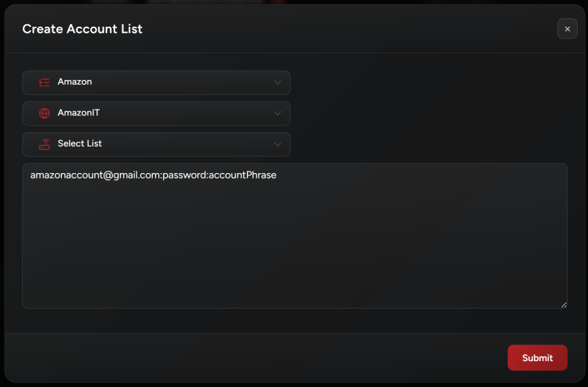Click the Create Account List title
Image resolution: width=588 pixels, height=387 pixels.
(x=82, y=29)
